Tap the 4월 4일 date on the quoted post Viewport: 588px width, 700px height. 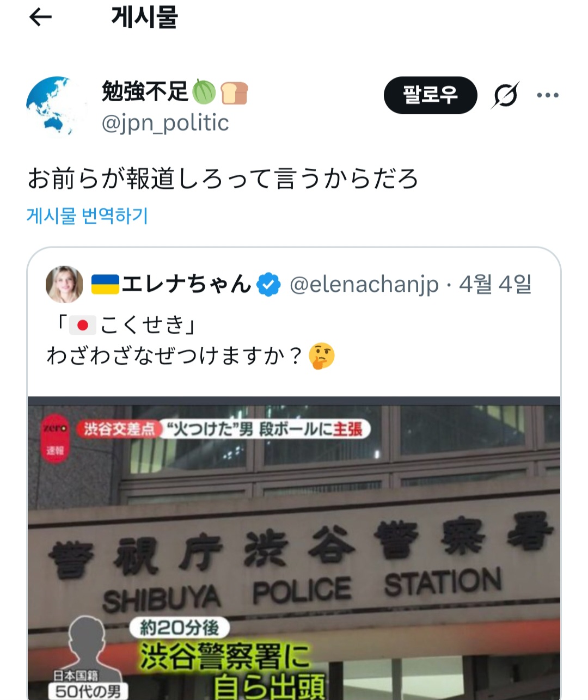click(x=495, y=284)
